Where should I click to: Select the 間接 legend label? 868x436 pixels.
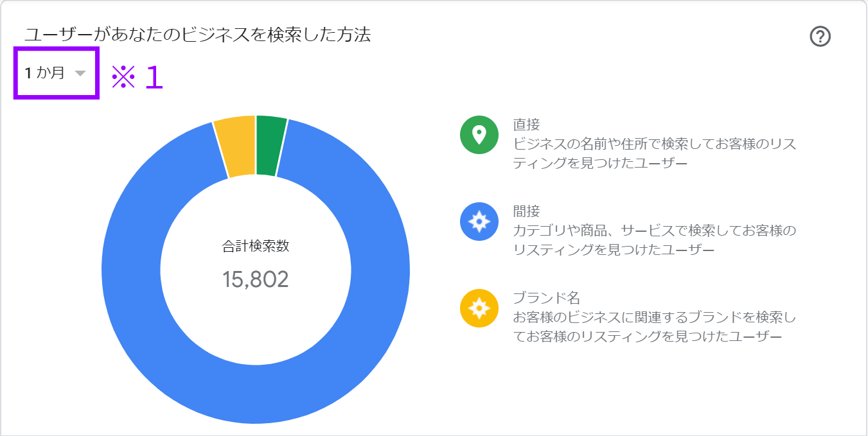click(x=526, y=211)
